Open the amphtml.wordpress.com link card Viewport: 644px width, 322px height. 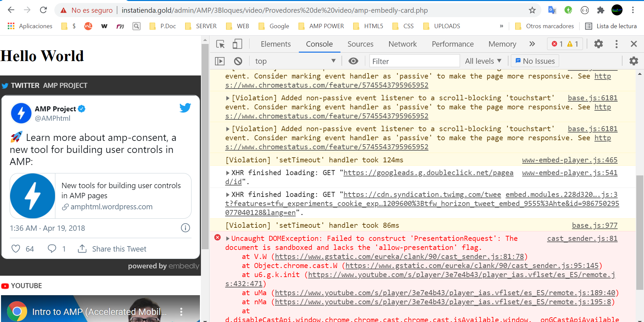coord(101,196)
